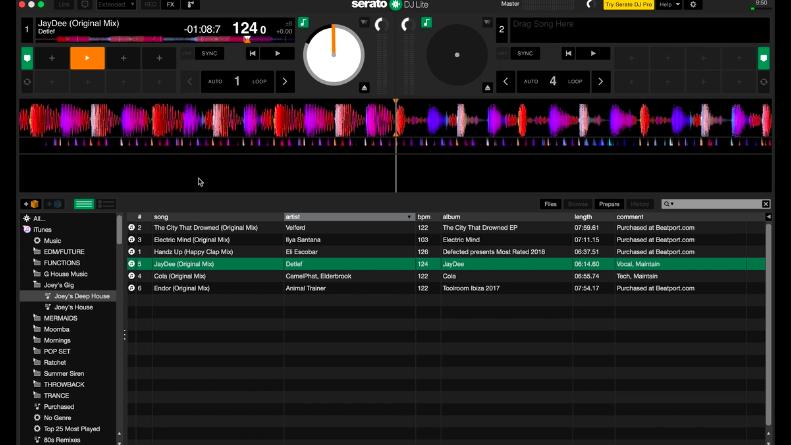Open the Link button in top bar
This screenshot has width=791, height=445.
click(64, 5)
